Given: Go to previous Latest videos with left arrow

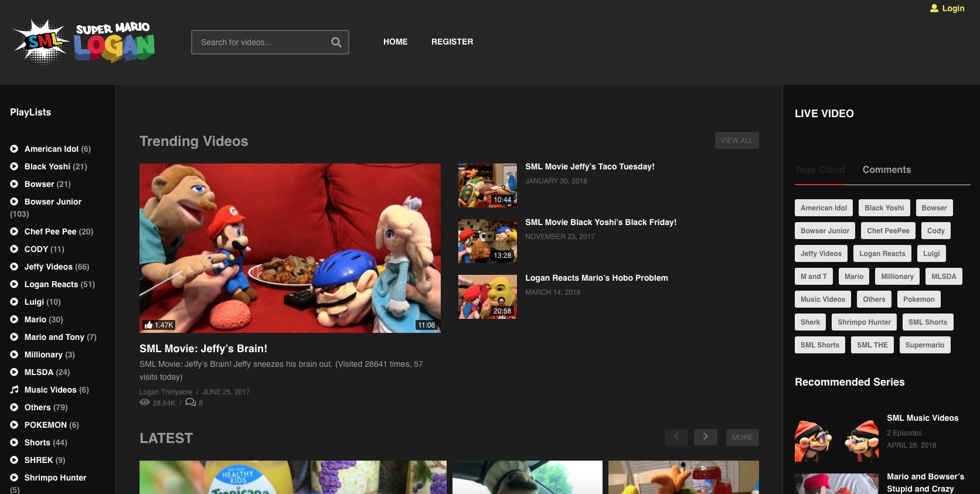Looking at the screenshot, I should [x=676, y=437].
